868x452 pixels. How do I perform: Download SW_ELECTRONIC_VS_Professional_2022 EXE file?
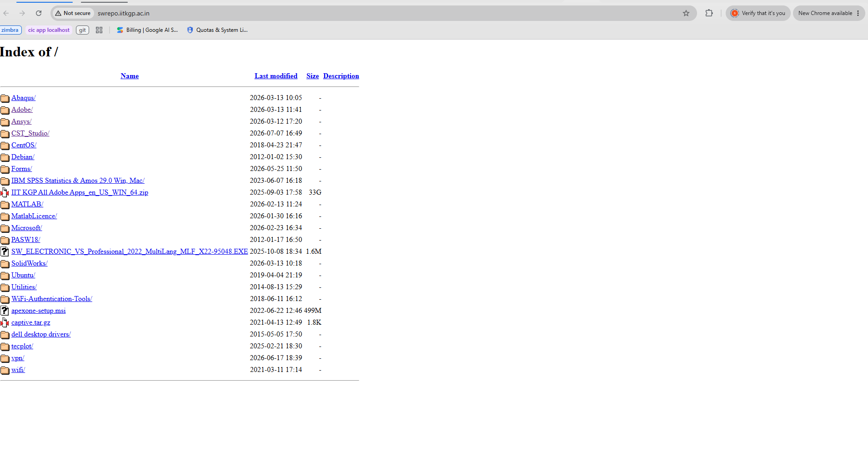coord(130,251)
